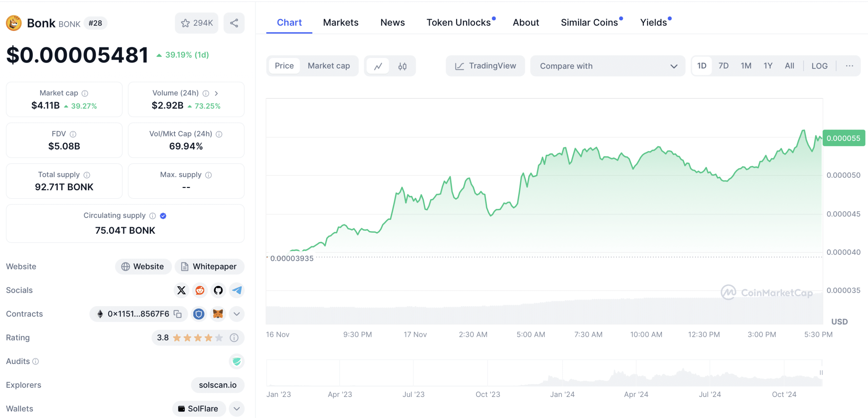868x418 pixels.
Task: Set chart range to 1D
Action: pos(702,66)
